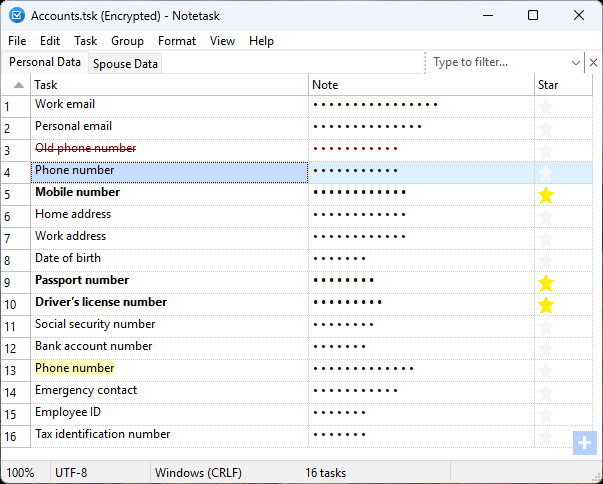Viewport: 603px width, 484px height.
Task: Click the blue add task plus button
Action: 585,443
